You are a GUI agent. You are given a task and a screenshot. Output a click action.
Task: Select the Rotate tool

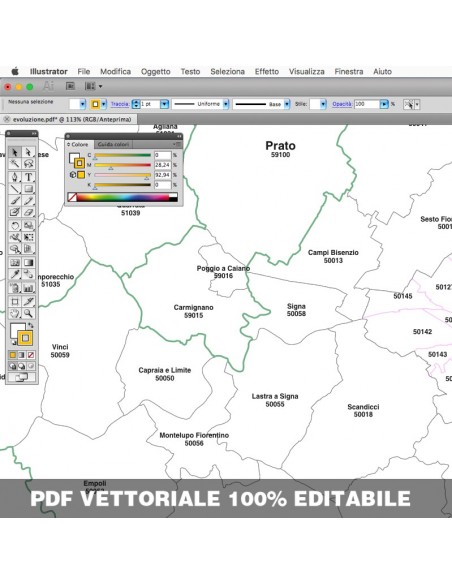click(x=15, y=225)
